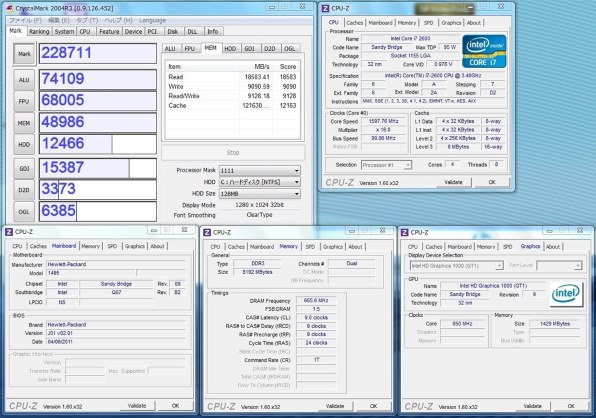Switch to CrystalMark Device tab
Image resolution: width=596 pixels, height=418 pixels.
tap(133, 32)
